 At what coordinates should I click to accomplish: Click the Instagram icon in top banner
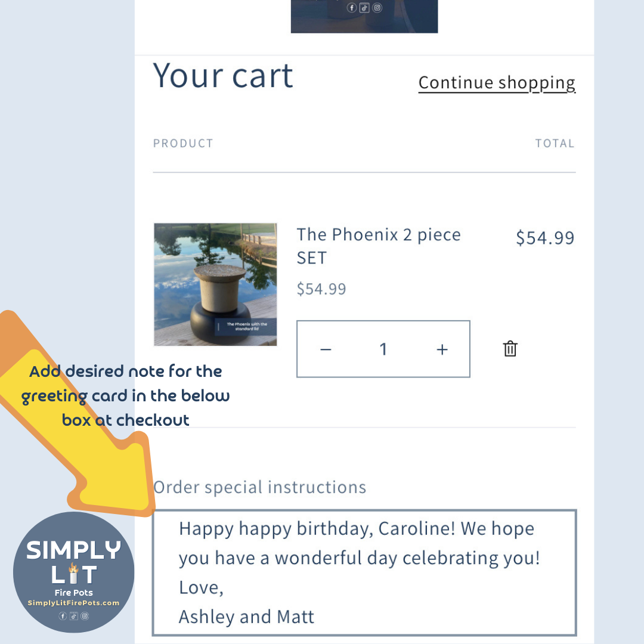377,8
